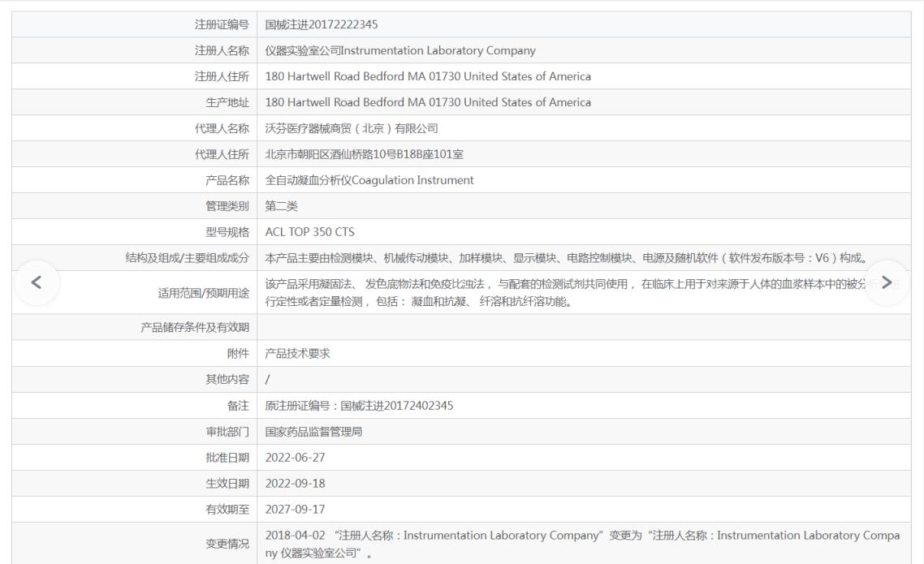Select the 生产地址 address value
Image resolution: width=924 pixels, height=564 pixels.
(428, 102)
